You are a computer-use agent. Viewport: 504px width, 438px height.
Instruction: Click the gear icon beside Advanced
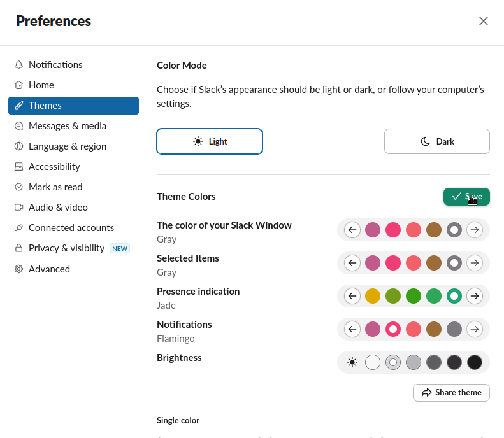[x=19, y=269]
